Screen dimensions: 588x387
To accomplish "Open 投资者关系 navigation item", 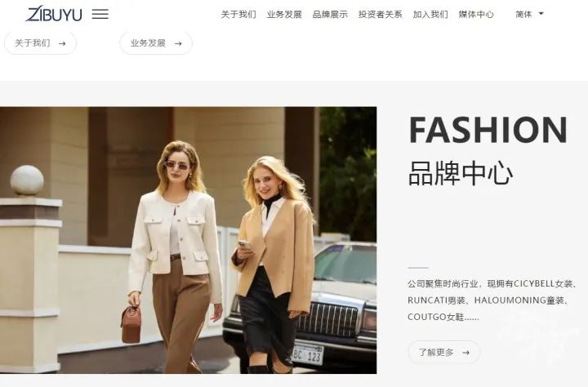I will coord(381,14).
